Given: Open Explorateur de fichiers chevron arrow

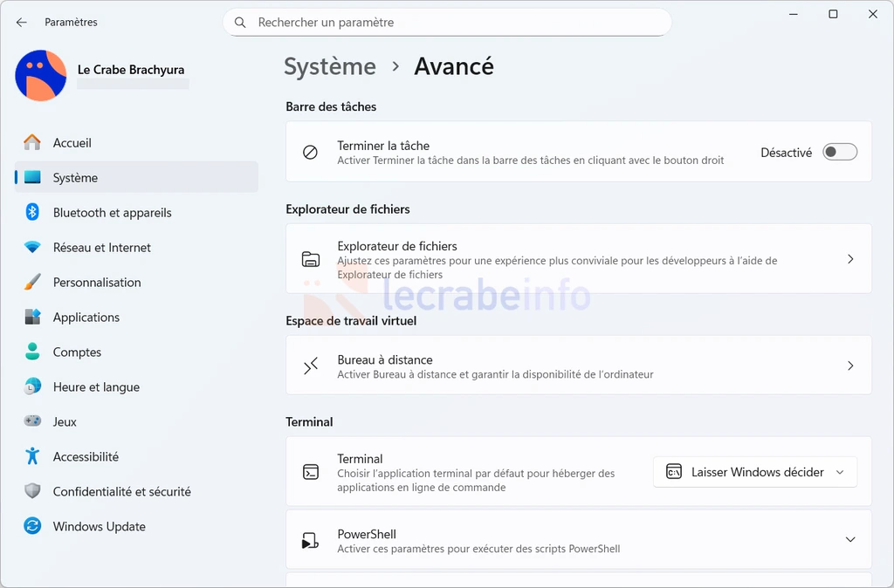Looking at the screenshot, I should click(x=850, y=259).
